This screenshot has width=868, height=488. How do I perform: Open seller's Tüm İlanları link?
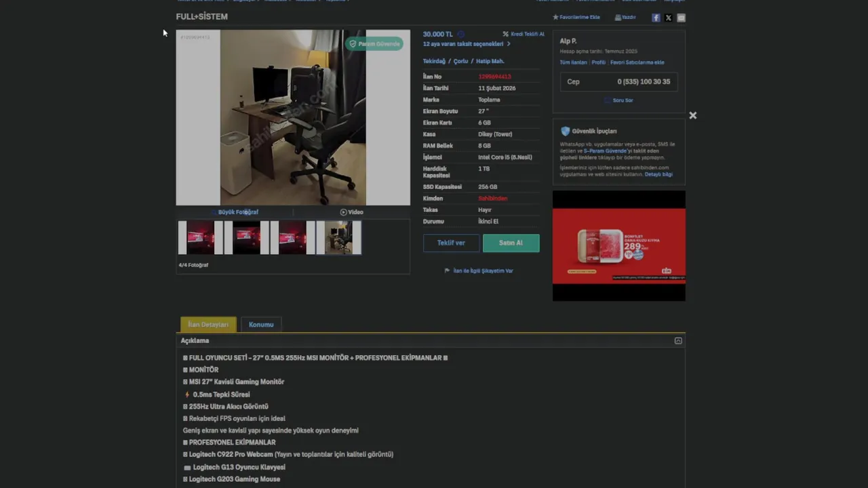point(573,62)
